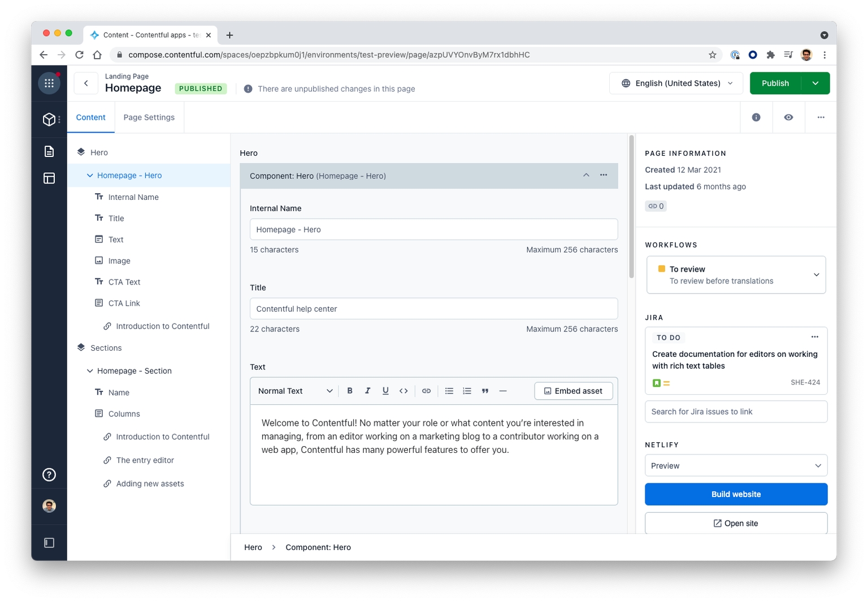Open the SHE-424 Jira issue card title
This screenshot has width=868, height=602.
(735, 360)
